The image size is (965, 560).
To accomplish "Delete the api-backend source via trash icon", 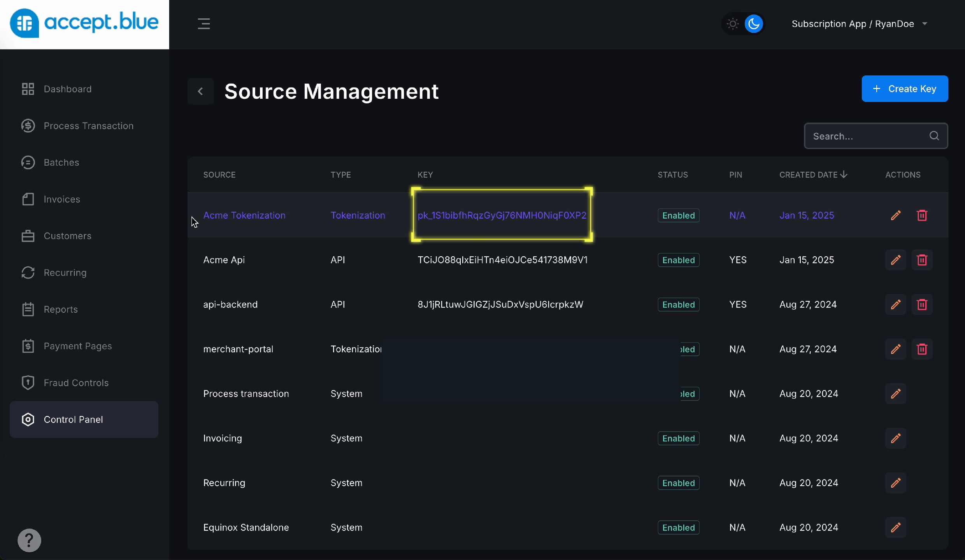I will pos(922,304).
